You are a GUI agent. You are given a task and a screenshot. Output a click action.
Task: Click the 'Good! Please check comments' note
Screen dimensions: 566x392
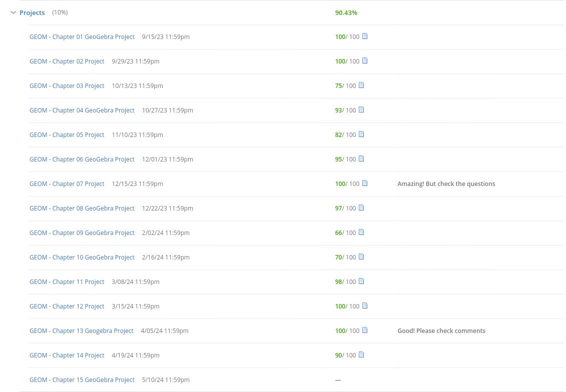pos(441,331)
